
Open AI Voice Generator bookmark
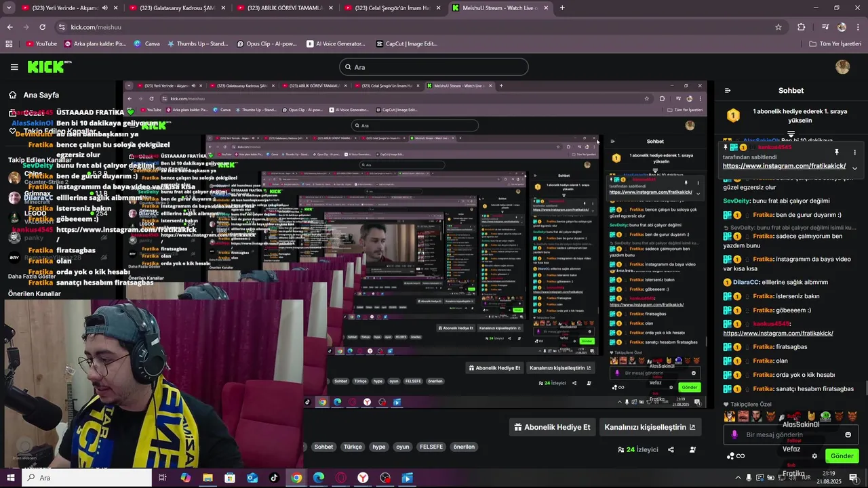335,43
